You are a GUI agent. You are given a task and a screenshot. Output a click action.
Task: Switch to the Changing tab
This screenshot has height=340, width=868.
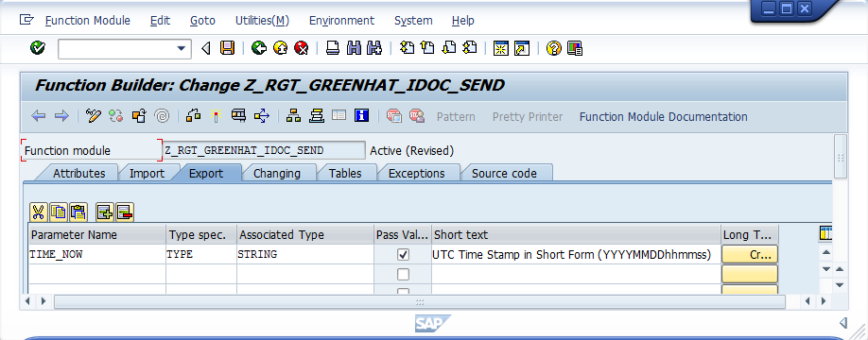(277, 173)
